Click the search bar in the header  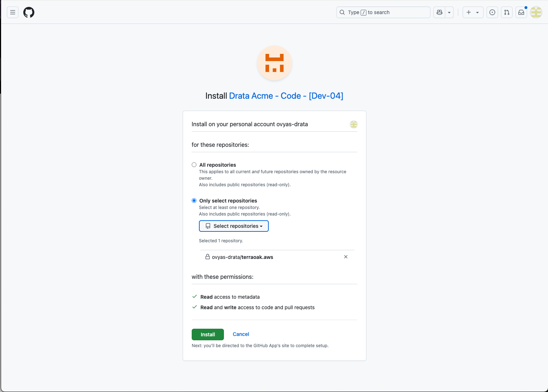(383, 12)
